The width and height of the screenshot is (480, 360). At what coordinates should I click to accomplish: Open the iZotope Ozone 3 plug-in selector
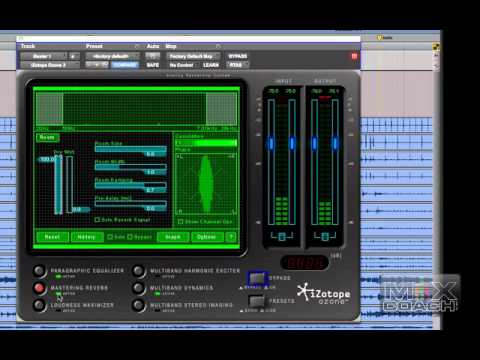(x=51, y=65)
